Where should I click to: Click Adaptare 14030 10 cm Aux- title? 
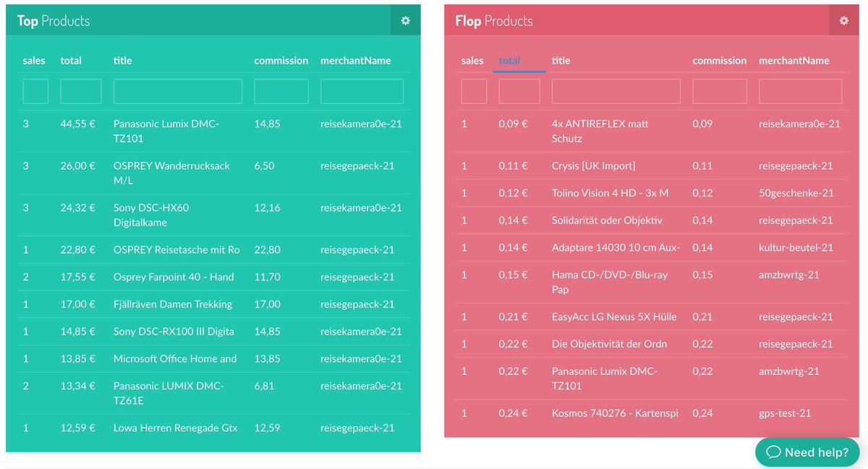616,247
